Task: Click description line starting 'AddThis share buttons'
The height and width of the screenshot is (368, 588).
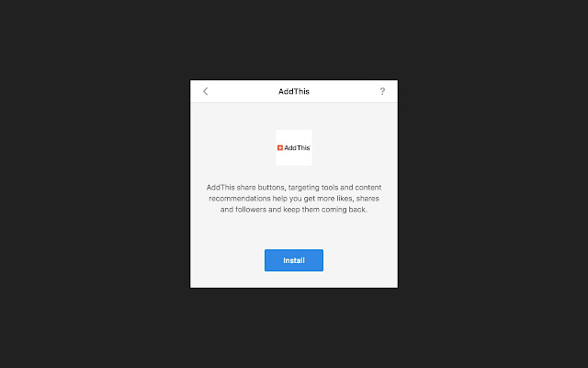Action: (294, 188)
